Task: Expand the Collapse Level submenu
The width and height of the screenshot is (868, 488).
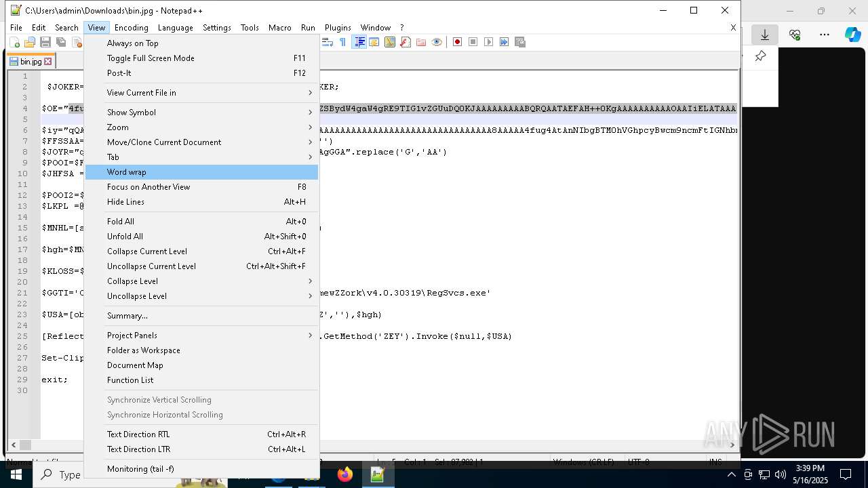Action: (202, 281)
